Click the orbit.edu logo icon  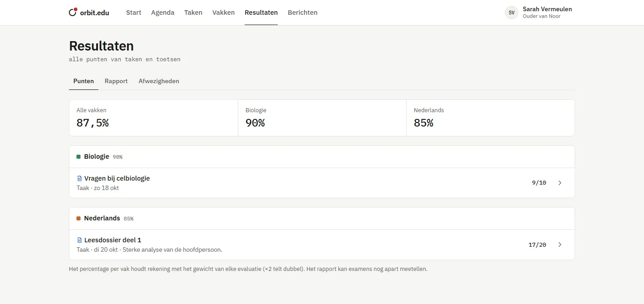(73, 12)
